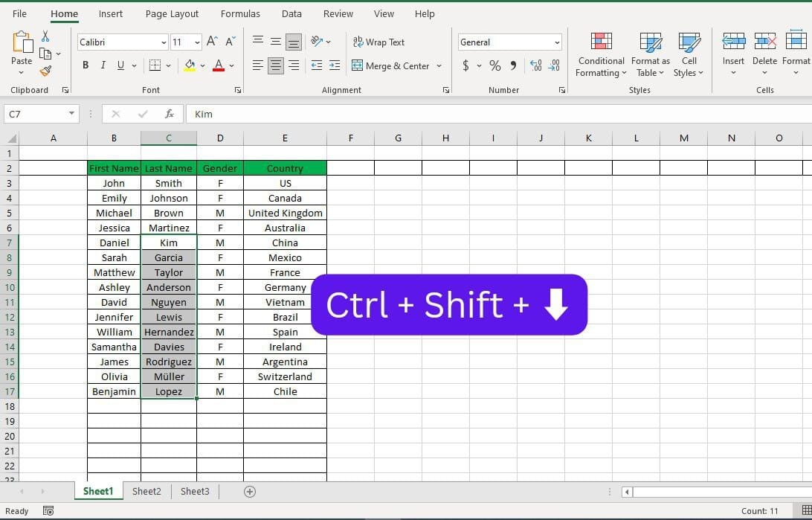Click the Copy icon
This screenshot has width=812, height=520.
point(45,54)
